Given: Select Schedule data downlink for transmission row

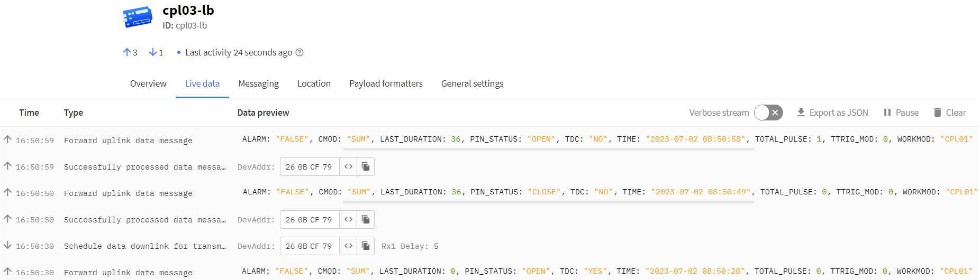Looking at the screenshot, I should (144, 246).
